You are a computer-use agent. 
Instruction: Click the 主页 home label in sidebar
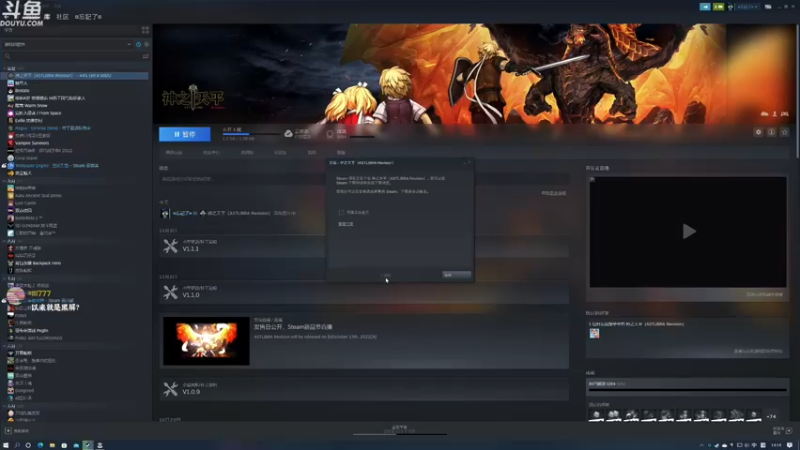click(x=8, y=30)
